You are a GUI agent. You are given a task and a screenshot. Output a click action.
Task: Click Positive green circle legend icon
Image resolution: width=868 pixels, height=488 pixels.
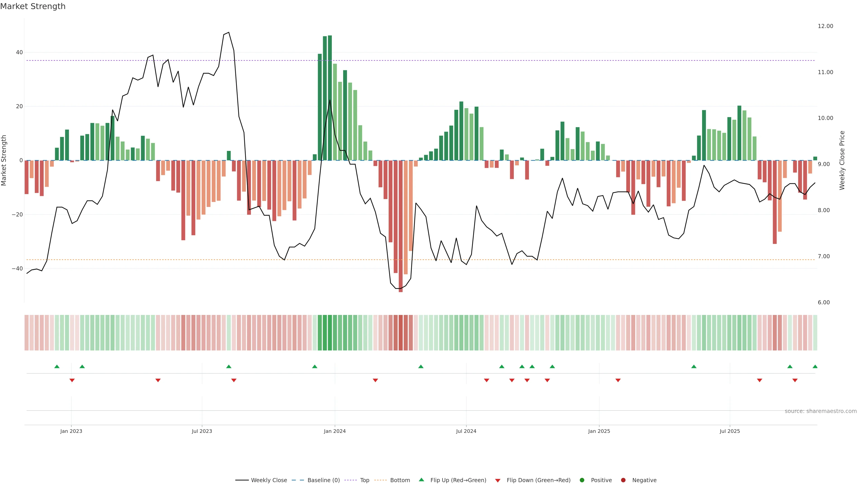click(x=582, y=480)
